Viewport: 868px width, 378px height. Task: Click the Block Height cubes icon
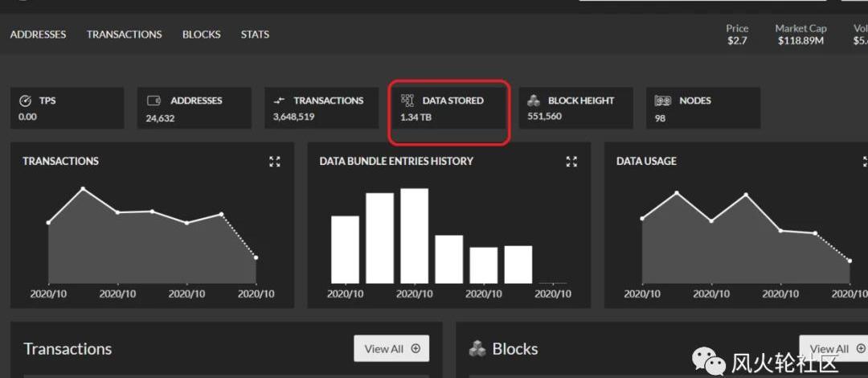tap(534, 101)
